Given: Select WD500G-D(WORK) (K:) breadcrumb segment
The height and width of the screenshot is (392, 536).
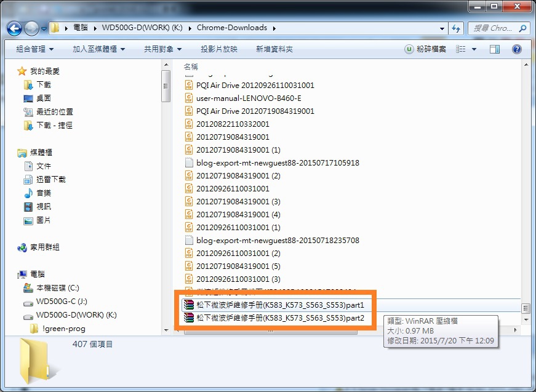Looking at the screenshot, I should click(x=142, y=28).
